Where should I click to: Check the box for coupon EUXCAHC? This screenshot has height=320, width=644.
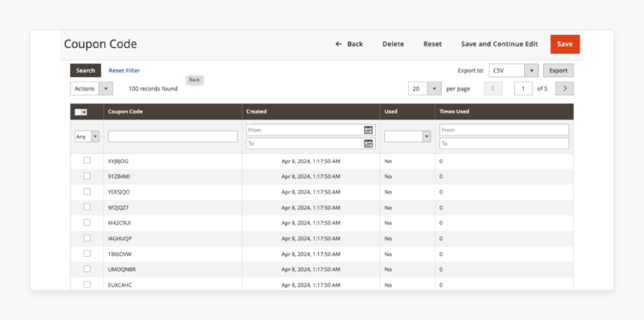(87, 284)
